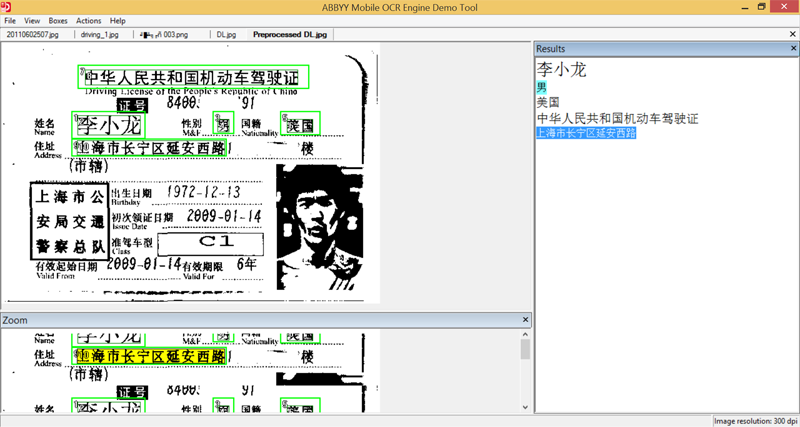Screen dimensions: 800x427
Task: Click the highlighted 上海市长宁区延安西路 result
Action: 586,133
